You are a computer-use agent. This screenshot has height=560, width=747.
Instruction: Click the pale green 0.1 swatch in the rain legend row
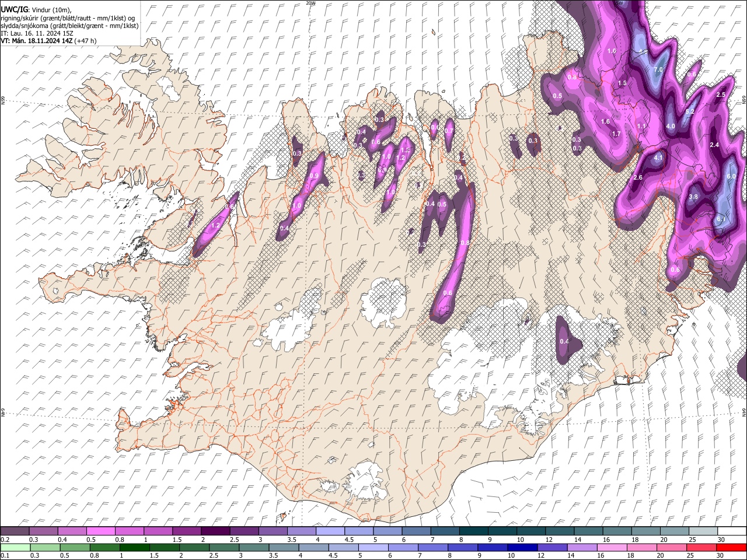click(15, 547)
